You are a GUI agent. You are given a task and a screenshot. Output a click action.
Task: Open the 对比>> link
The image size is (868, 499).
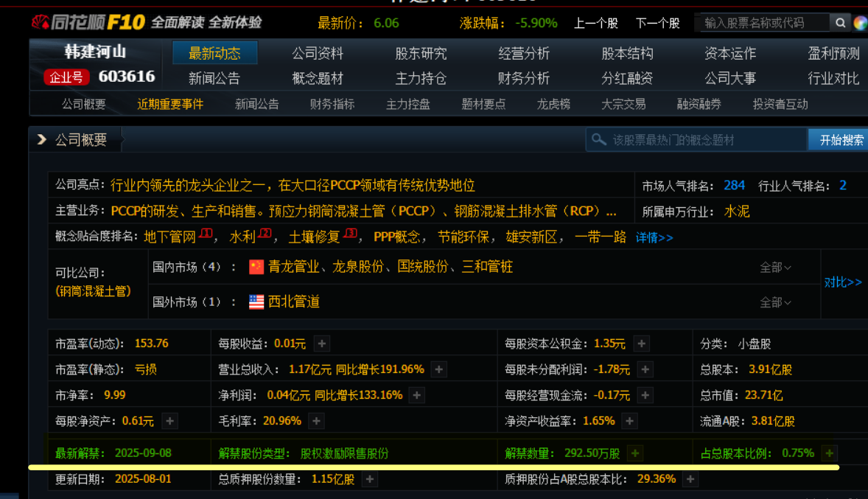[843, 282]
